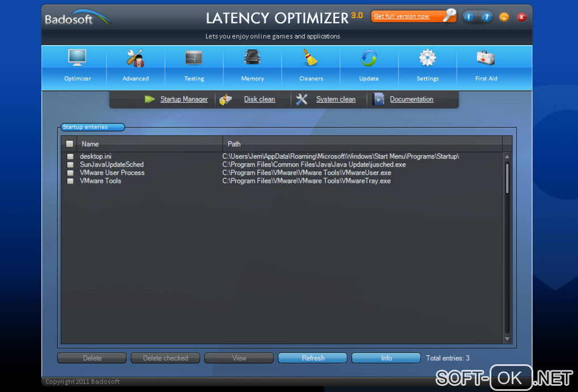578x392 pixels.
Task: Click the Total entries: 3 label
Action: tap(448, 358)
